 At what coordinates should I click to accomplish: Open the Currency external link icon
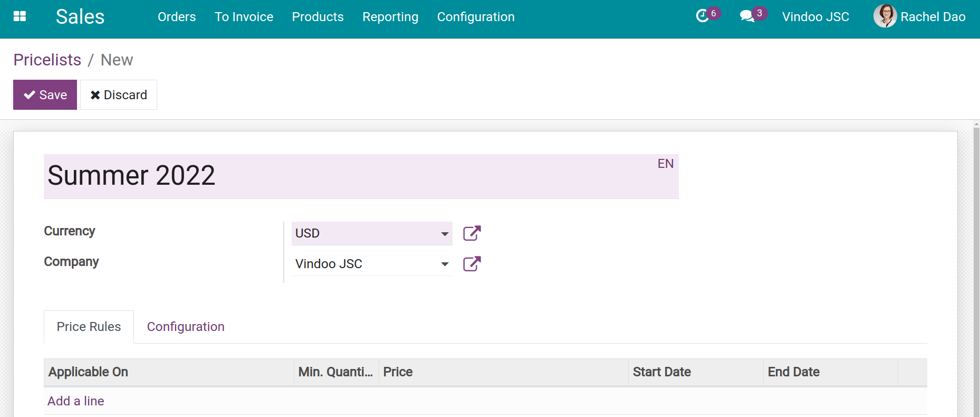(472, 233)
